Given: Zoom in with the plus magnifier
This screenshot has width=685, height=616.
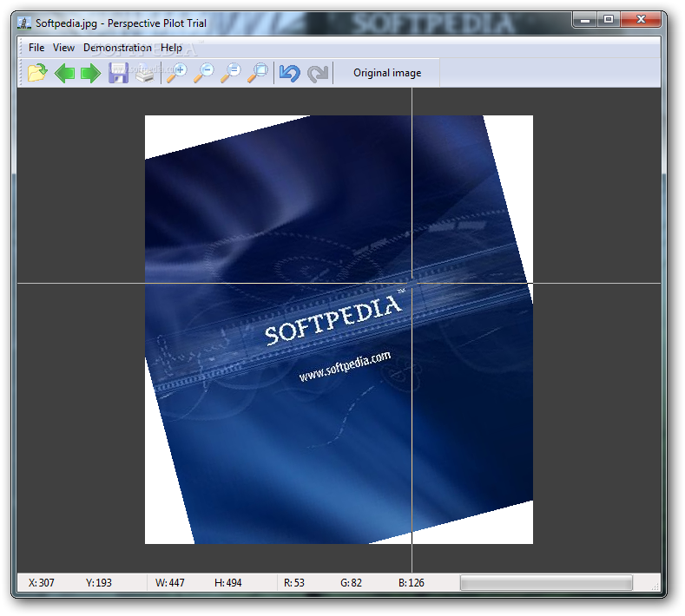Looking at the screenshot, I should pyautogui.click(x=177, y=73).
